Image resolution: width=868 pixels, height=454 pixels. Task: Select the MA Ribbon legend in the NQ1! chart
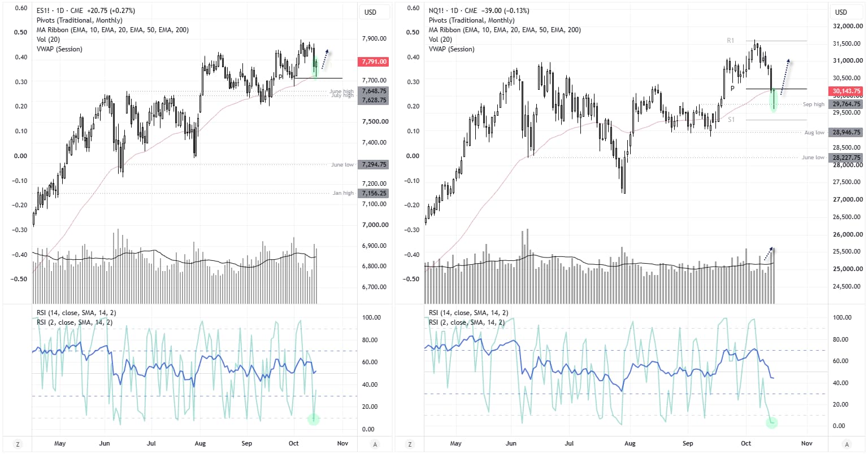(505, 30)
